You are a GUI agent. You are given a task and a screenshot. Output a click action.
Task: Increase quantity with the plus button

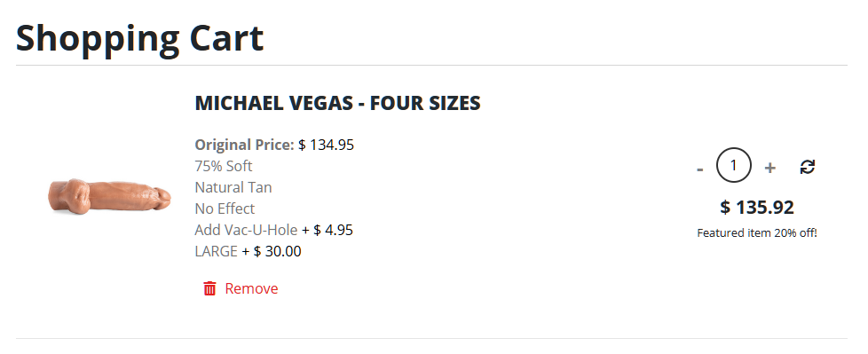pos(769,168)
